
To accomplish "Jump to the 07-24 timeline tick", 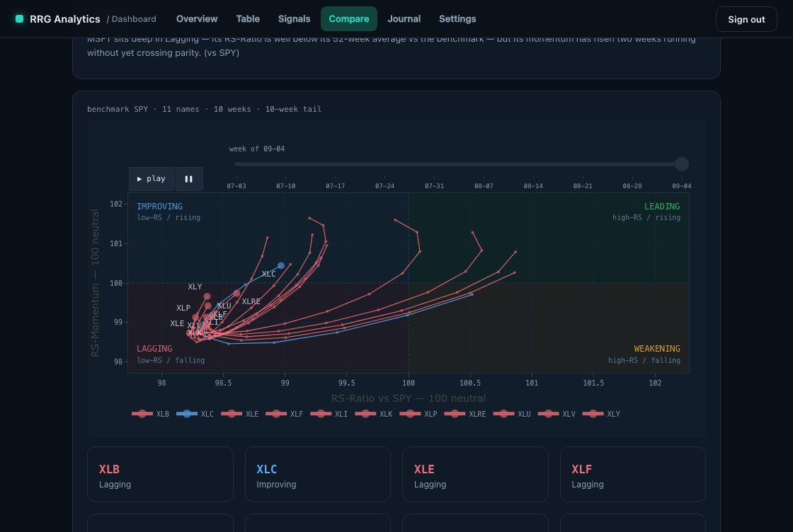I will [x=385, y=186].
